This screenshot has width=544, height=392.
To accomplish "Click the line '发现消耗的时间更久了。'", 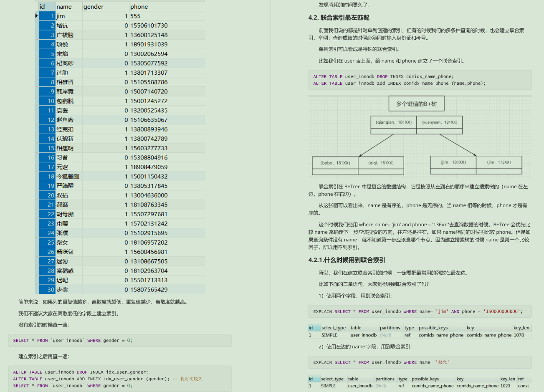I will [344, 5].
